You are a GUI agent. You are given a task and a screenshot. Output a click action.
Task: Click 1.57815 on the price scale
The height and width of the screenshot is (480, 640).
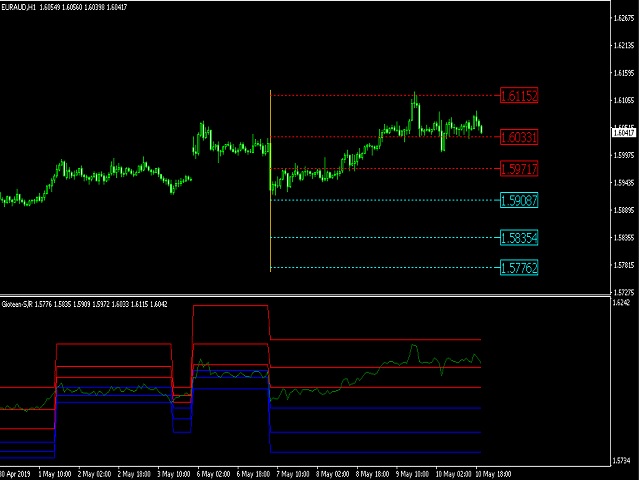click(624, 265)
